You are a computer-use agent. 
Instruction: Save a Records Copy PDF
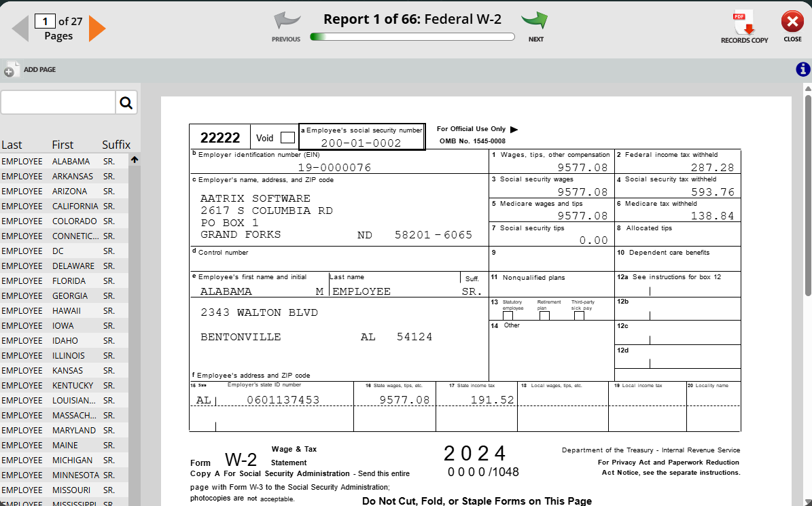tap(744, 27)
